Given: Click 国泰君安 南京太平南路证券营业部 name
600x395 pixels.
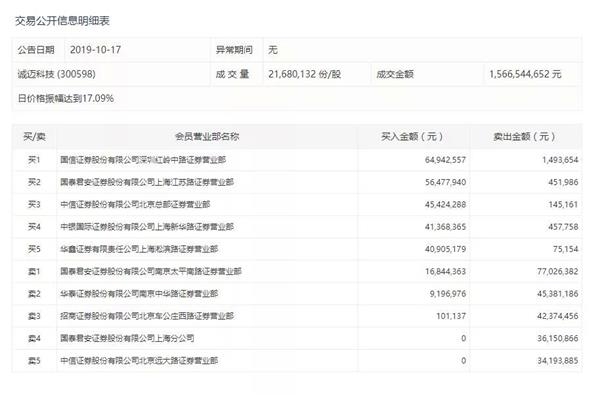Looking at the screenshot, I should tap(151, 271).
